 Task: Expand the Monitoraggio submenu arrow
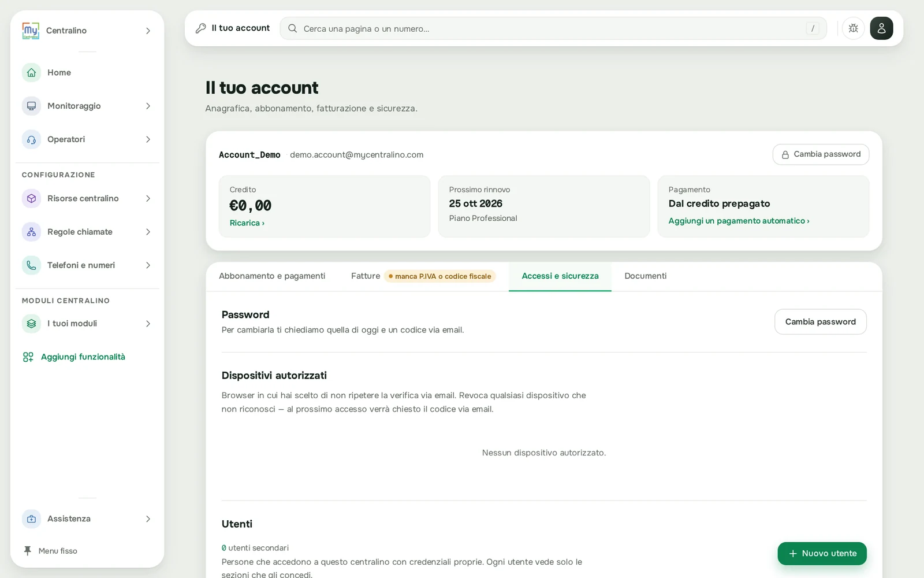[x=148, y=106]
